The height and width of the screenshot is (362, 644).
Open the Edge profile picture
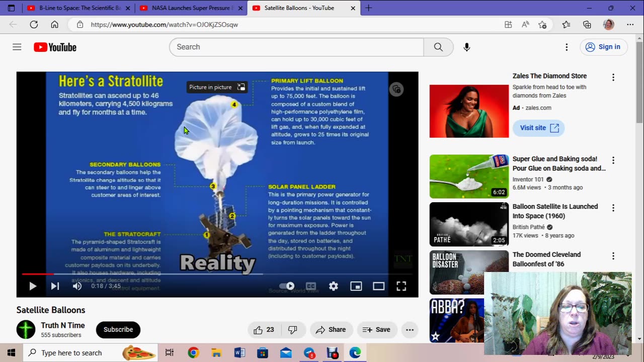coord(609,24)
